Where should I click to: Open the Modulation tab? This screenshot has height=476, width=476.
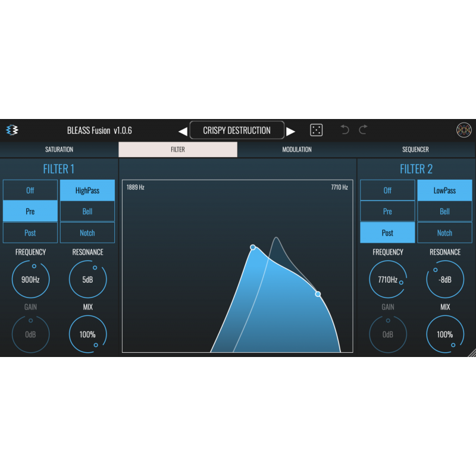(x=297, y=149)
